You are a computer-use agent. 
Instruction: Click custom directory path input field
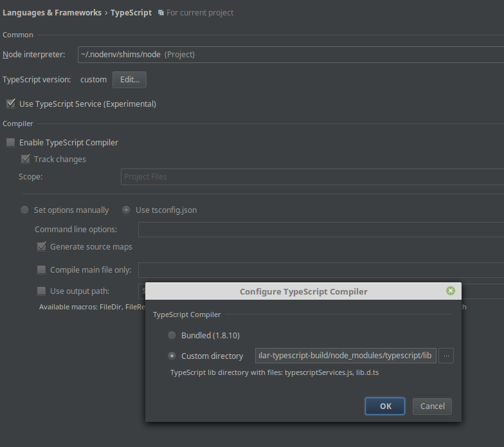coord(346,356)
